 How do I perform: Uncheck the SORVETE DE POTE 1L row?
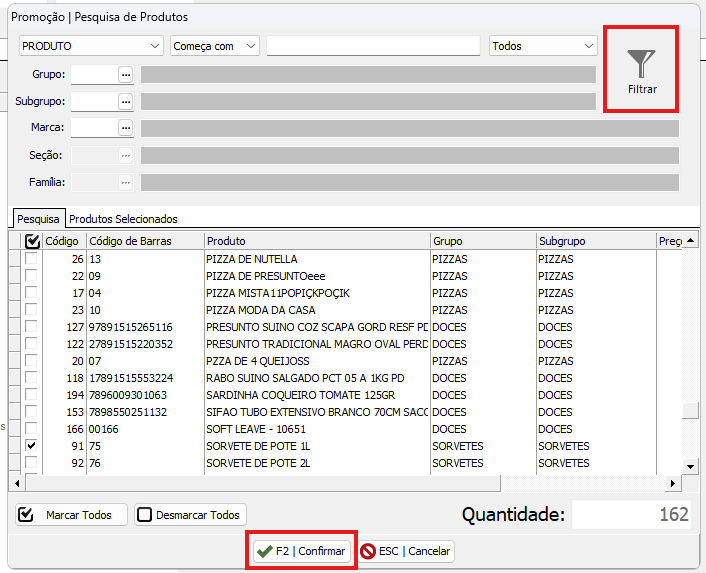click(32, 445)
